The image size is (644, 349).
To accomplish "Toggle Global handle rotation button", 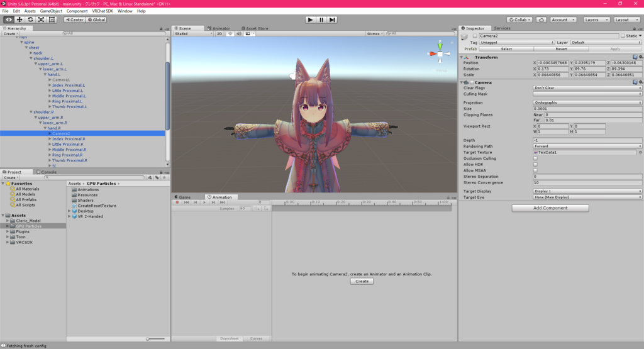I will 96,19.
